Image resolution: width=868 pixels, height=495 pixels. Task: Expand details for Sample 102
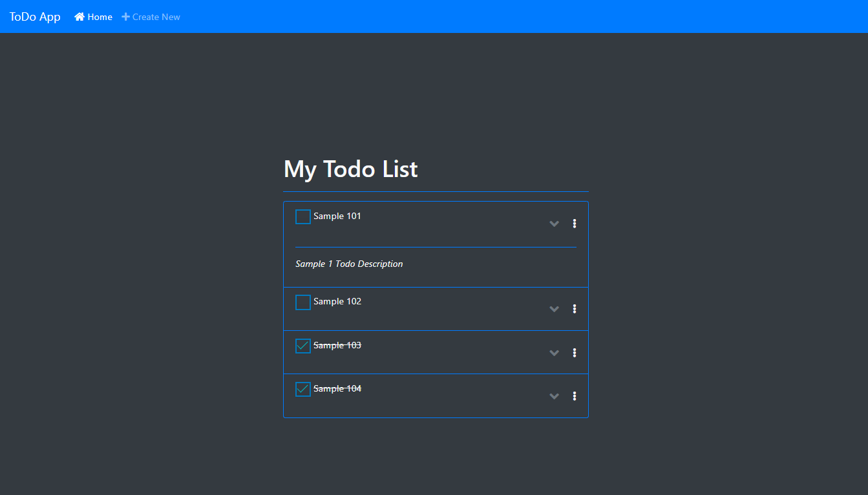coord(554,309)
